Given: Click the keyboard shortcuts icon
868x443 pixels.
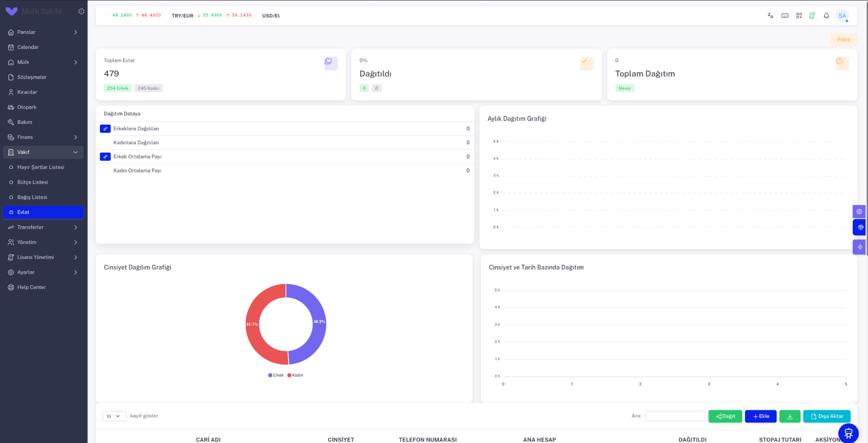Looking at the screenshot, I should click(785, 16).
